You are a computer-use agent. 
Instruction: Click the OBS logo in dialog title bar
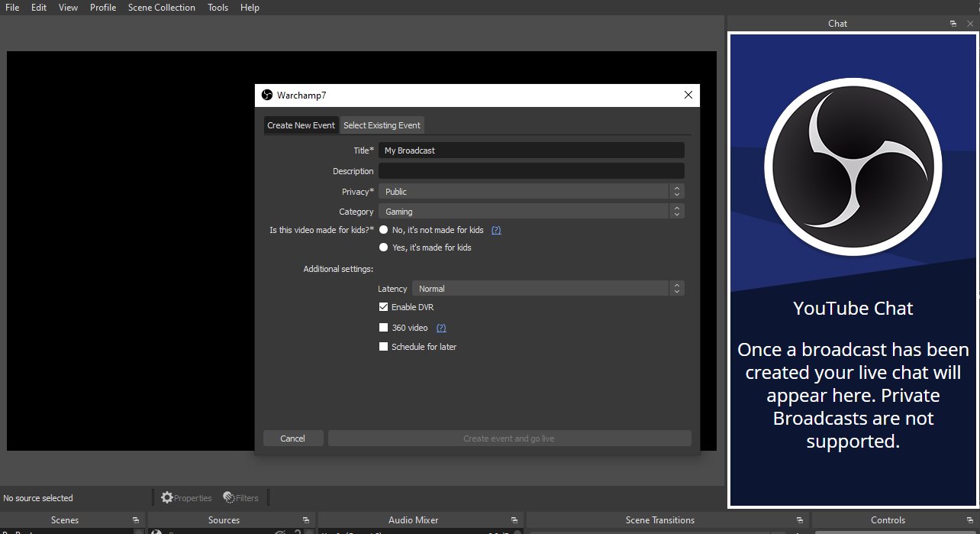267,95
